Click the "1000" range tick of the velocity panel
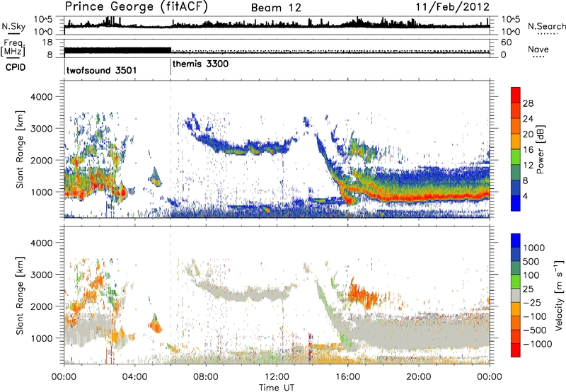This screenshot has width=566, height=392. (41, 338)
